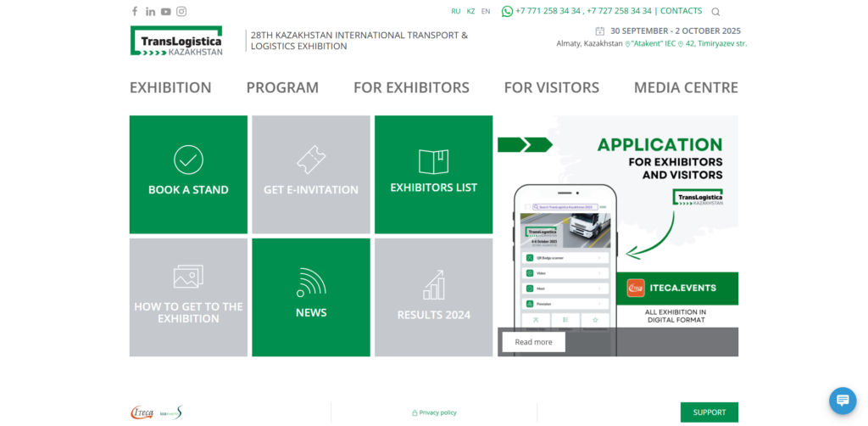Open the YouTube social icon
Viewport: 868px width, 426px height.
pyautogui.click(x=166, y=12)
